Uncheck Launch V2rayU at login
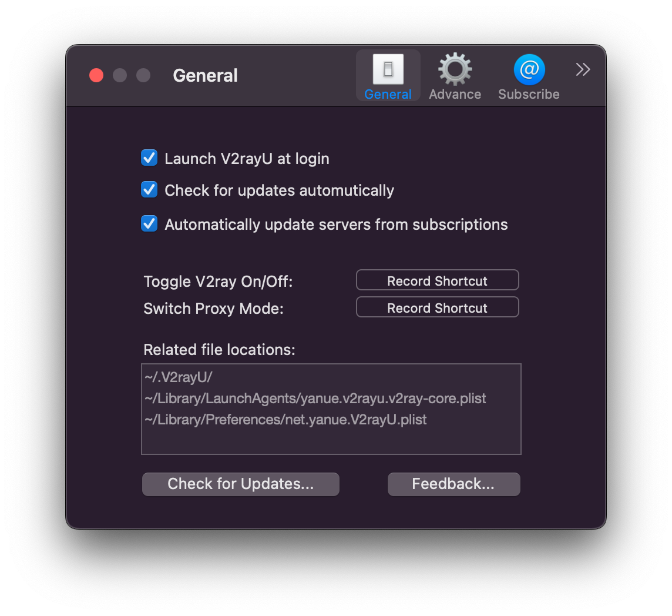The width and height of the screenshot is (672, 616). point(149,158)
